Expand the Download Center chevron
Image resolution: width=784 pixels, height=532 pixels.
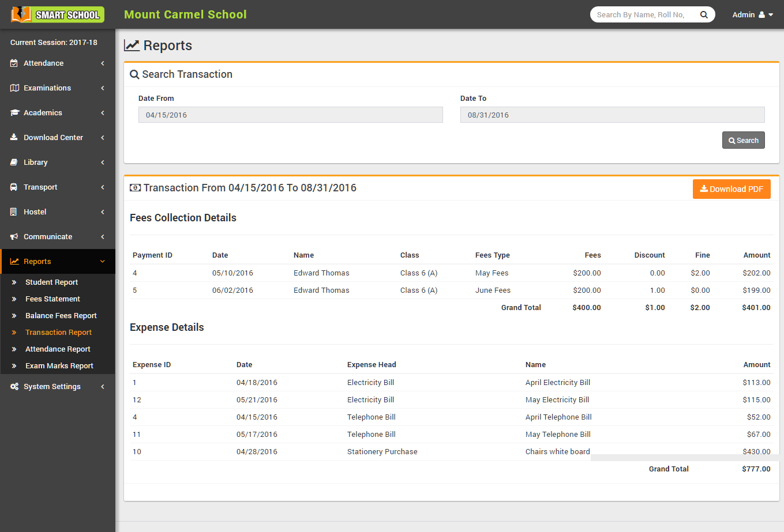103,138
